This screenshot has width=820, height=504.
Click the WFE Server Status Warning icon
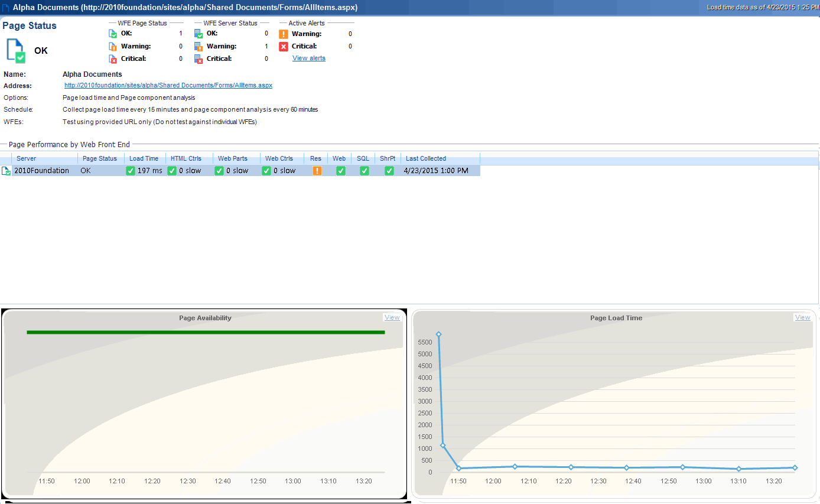coord(199,46)
